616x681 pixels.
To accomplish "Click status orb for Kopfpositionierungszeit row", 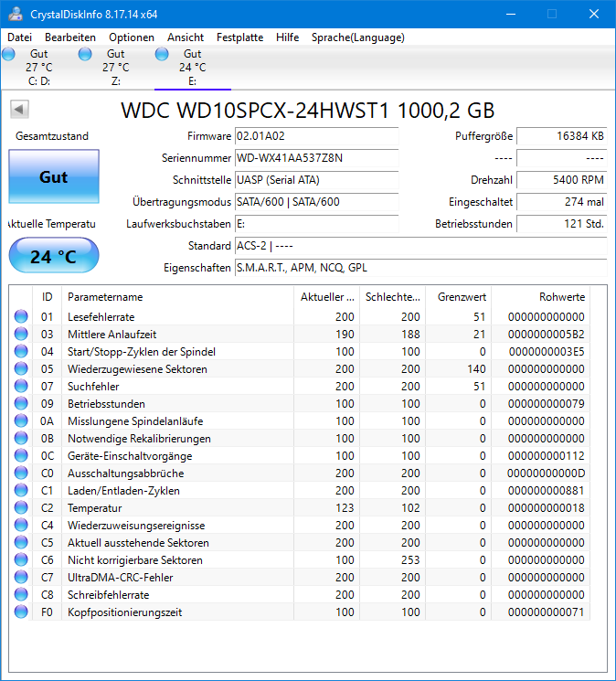I will [21, 612].
